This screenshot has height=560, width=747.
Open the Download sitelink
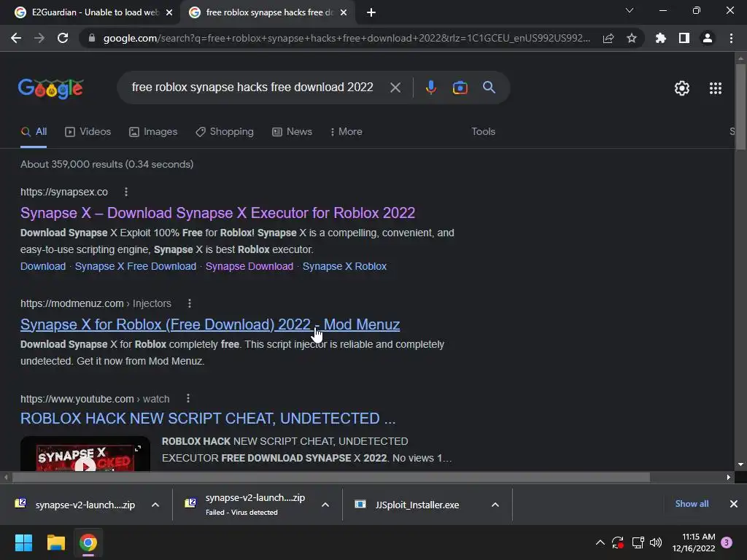click(x=43, y=266)
